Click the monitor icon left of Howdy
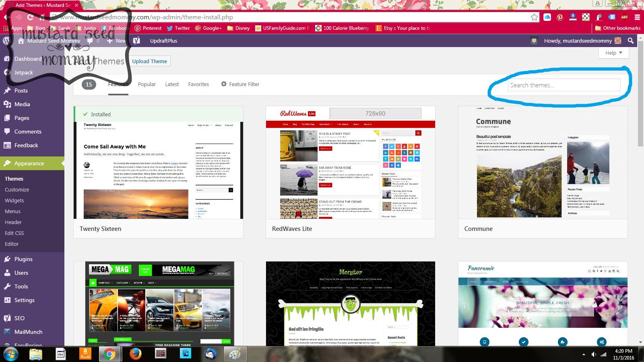The width and height of the screenshot is (644, 362). pyautogui.click(x=534, y=41)
